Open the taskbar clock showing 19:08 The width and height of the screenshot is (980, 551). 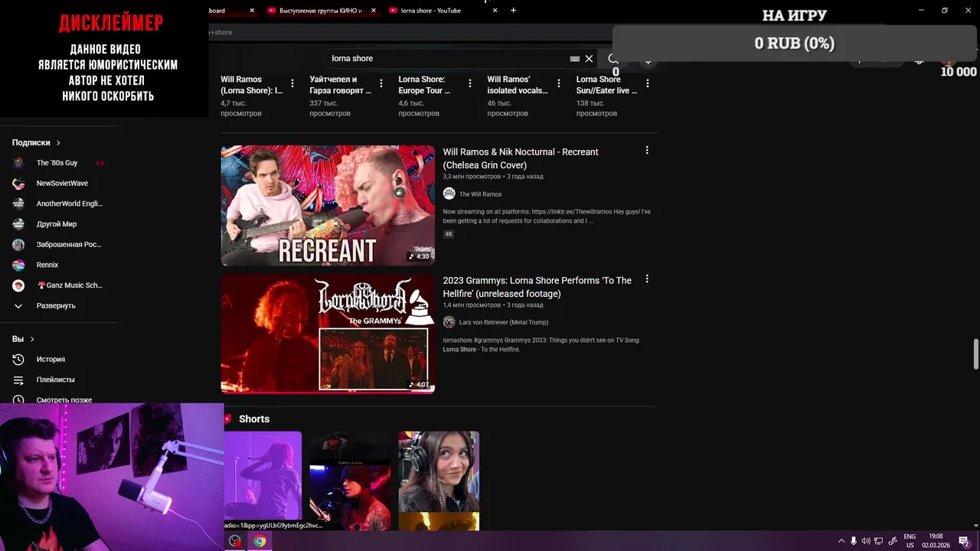[x=936, y=541]
